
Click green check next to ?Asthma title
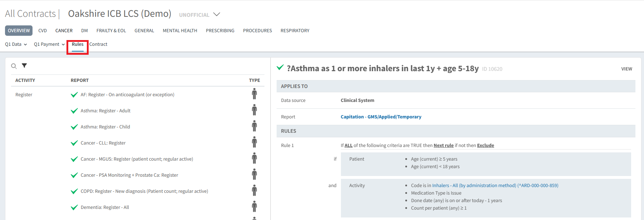[281, 67]
